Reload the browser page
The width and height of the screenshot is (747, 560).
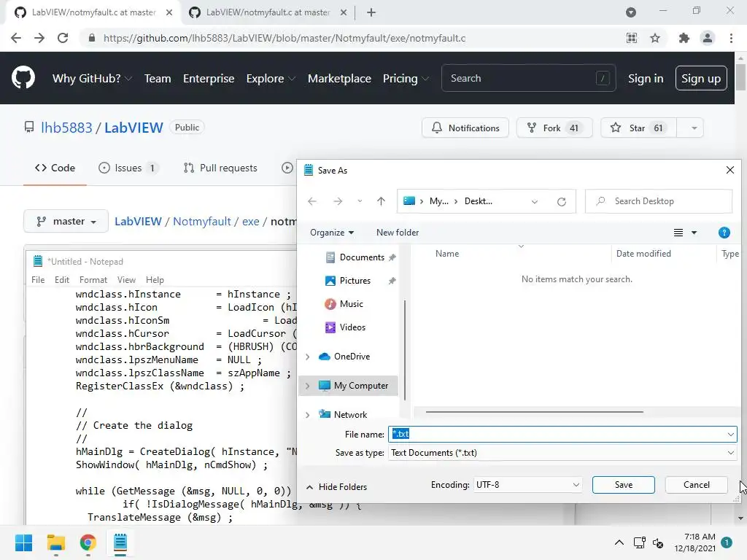tap(63, 38)
